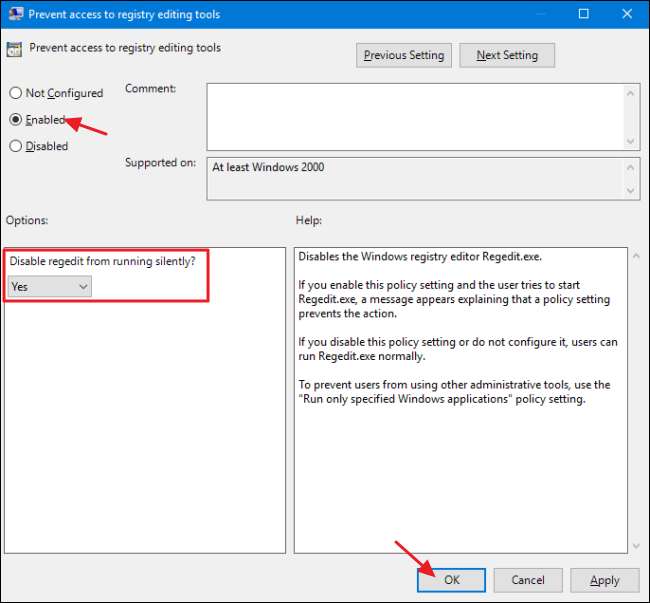Image resolution: width=650 pixels, height=603 pixels.
Task: Click the 'Disables the Windows registry editor' help text
Action: [420, 257]
